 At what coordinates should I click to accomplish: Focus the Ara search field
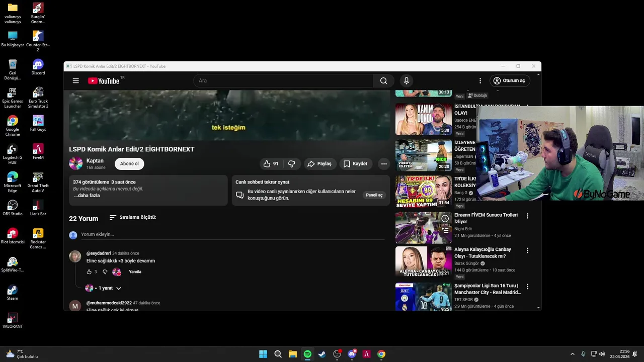click(283, 81)
